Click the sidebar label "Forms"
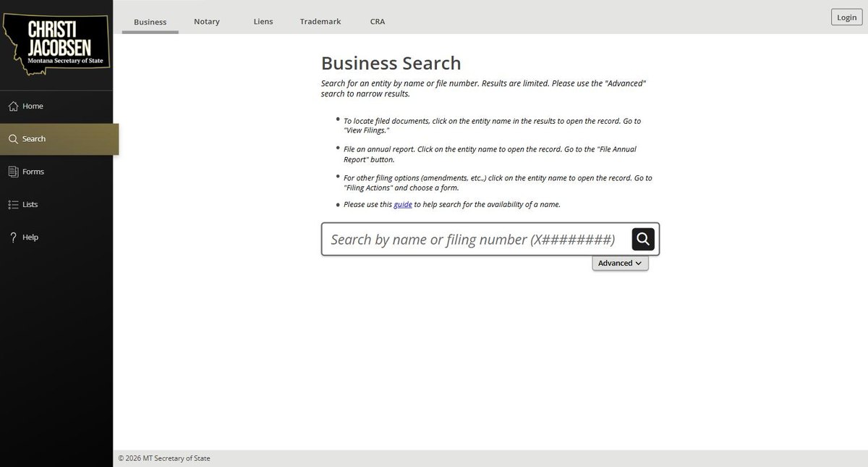 (33, 172)
